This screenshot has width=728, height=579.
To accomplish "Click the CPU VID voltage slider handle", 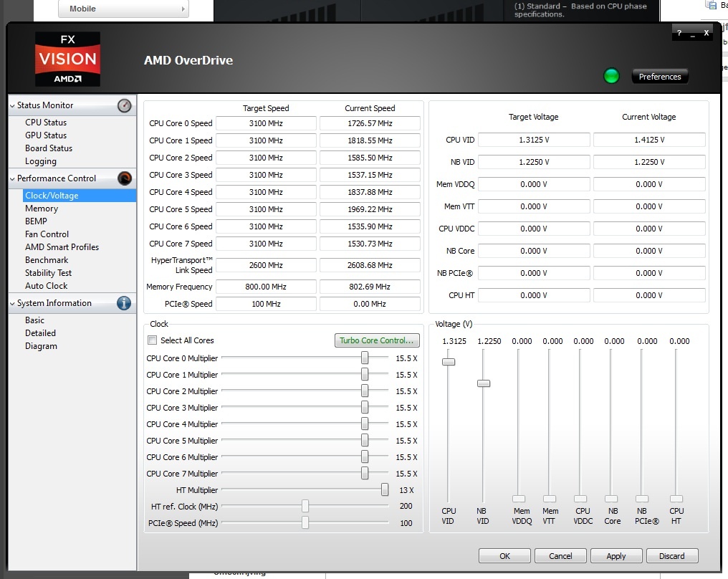I will (x=449, y=362).
